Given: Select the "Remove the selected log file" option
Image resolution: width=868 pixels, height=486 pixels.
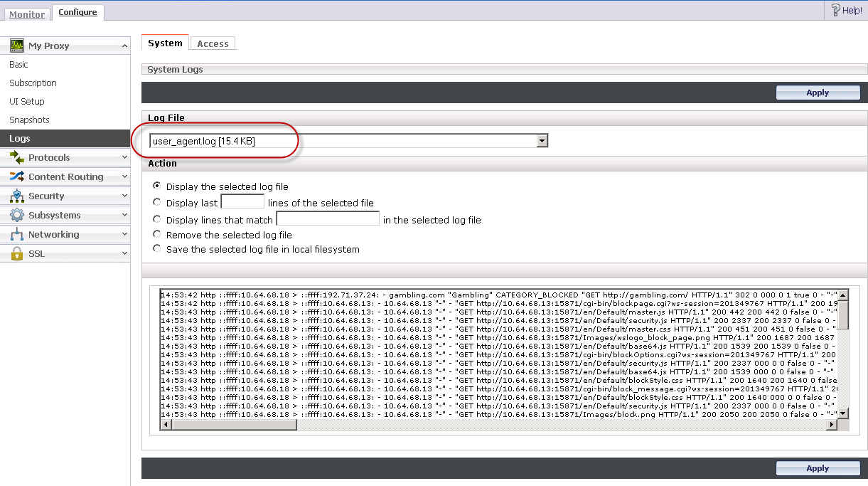Looking at the screenshot, I should coord(156,235).
